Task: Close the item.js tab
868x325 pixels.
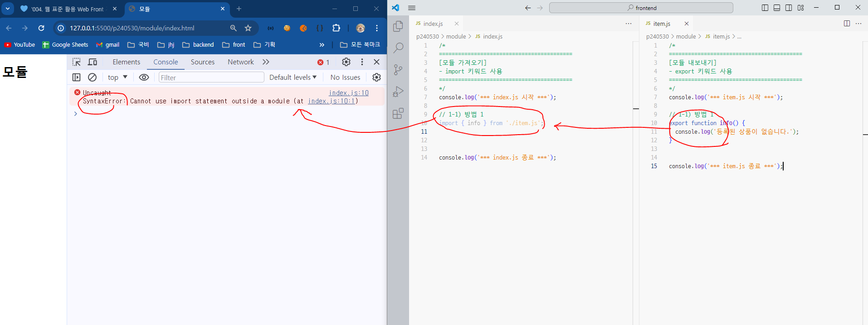Action: (687, 24)
